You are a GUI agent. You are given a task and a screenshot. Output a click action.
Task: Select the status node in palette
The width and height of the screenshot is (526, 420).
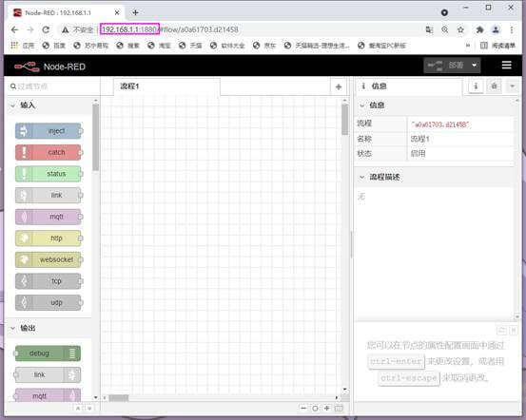click(x=49, y=174)
